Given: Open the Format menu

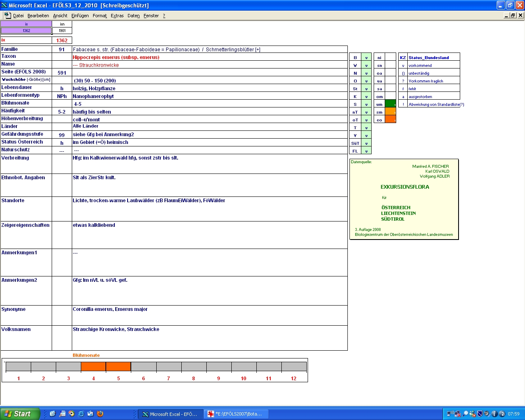Looking at the screenshot, I should 100,16.
